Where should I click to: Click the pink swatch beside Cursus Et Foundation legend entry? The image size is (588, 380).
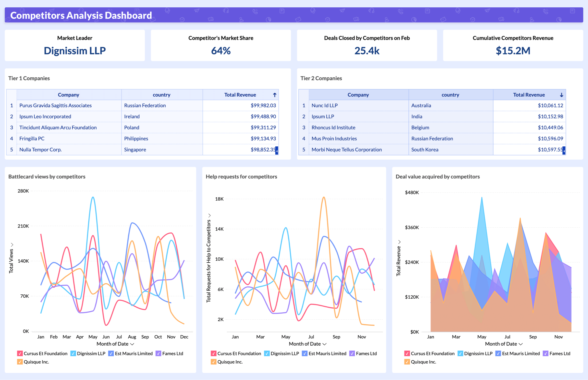[20, 353]
